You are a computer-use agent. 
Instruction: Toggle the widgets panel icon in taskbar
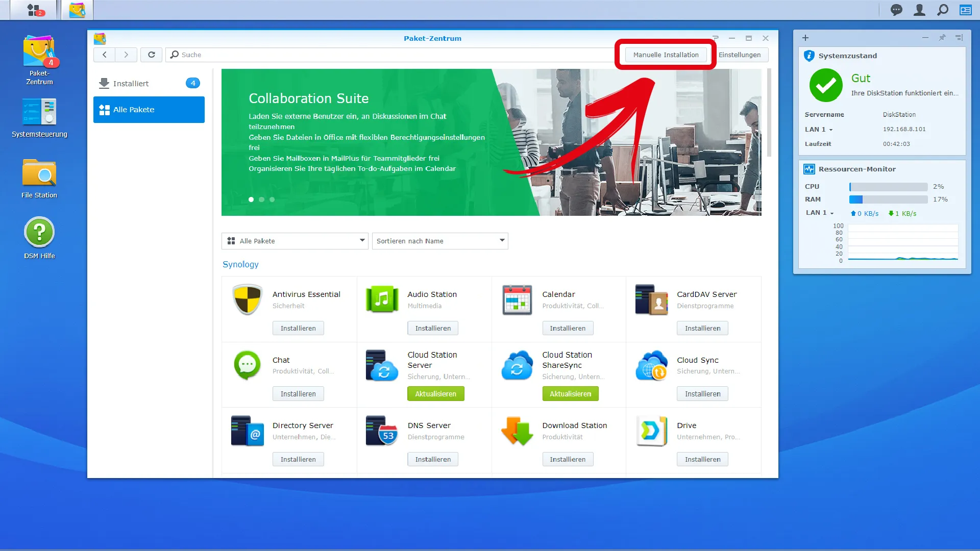point(965,10)
